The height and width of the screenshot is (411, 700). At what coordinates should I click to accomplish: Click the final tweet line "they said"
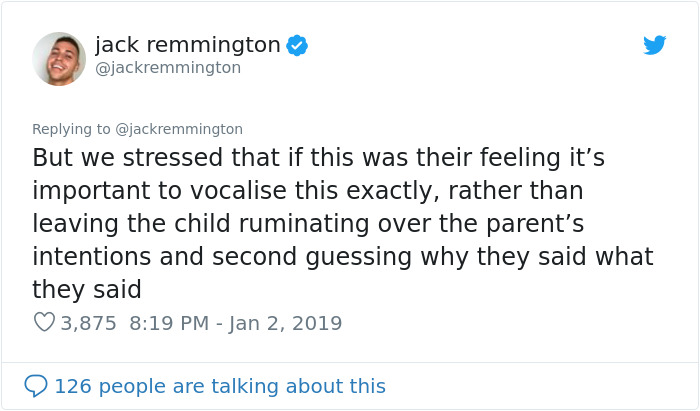87,290
